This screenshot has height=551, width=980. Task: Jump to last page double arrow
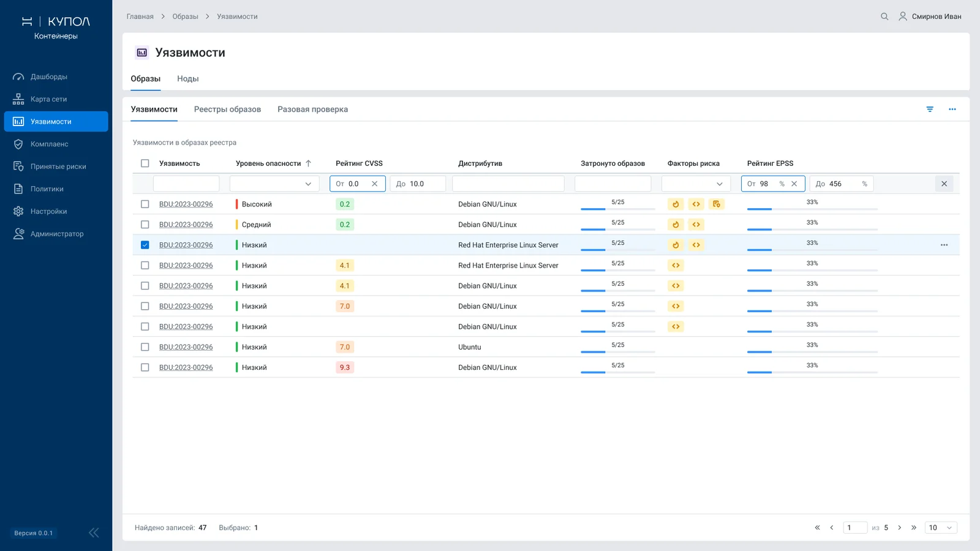[914, 528]
